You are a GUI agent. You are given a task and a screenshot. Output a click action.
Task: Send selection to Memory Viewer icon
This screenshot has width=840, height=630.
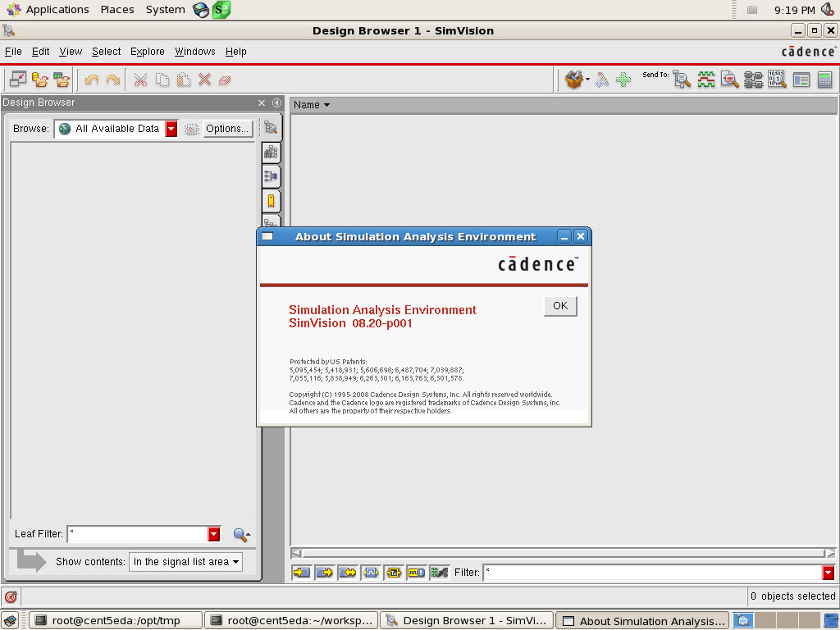[777, 80]
